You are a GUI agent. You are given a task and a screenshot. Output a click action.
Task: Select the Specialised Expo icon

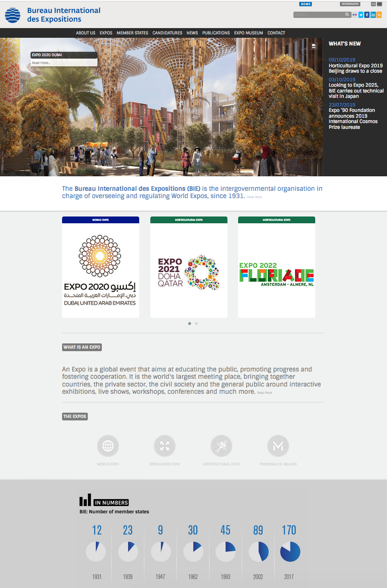point(164,446)
